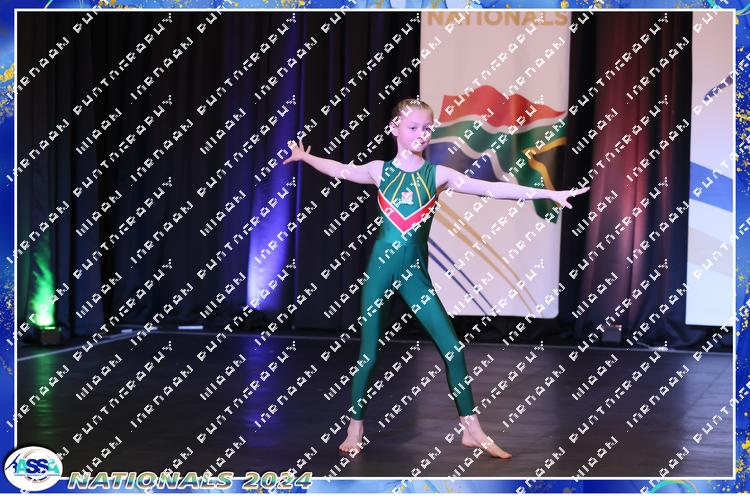Click the ASSA logo badge
The height and width of the screenshot is (500, 750).
[x=33, y=469]
